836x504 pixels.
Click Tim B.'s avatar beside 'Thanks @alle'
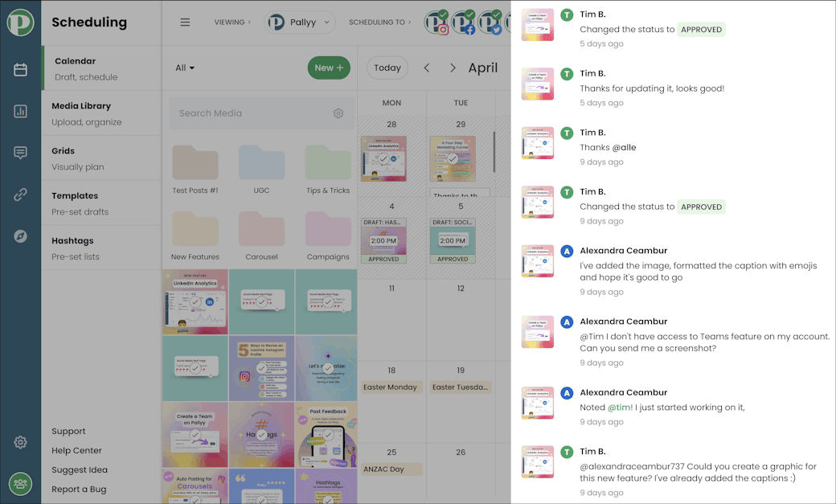pyautogui.click(x=567, y=133)
